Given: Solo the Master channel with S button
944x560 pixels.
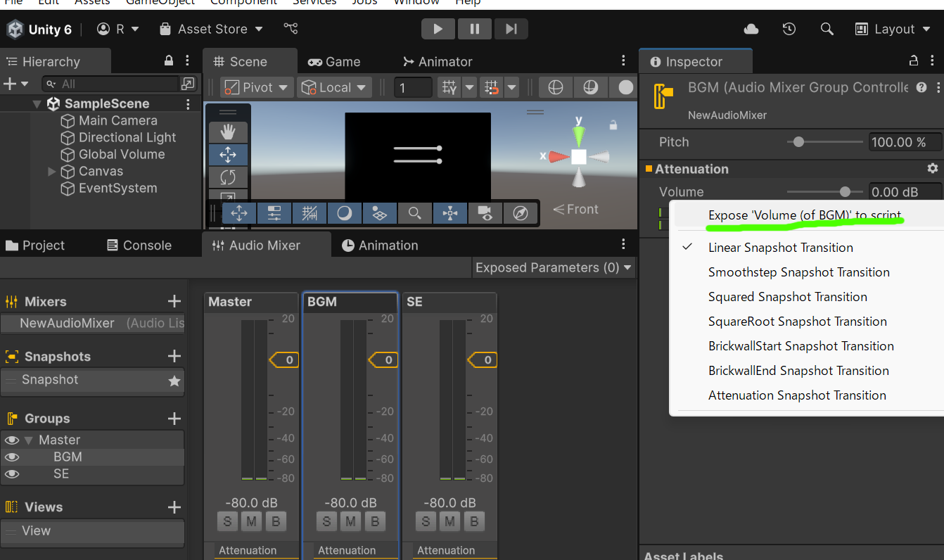Looking at the screenshot, I should [x=227, y=521].
